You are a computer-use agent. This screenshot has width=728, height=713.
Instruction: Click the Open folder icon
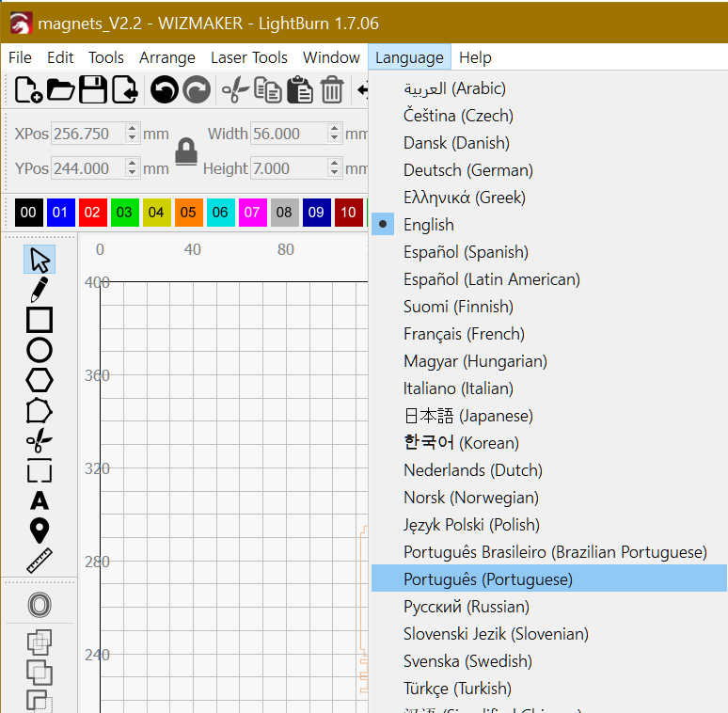(x=60, y=89)
